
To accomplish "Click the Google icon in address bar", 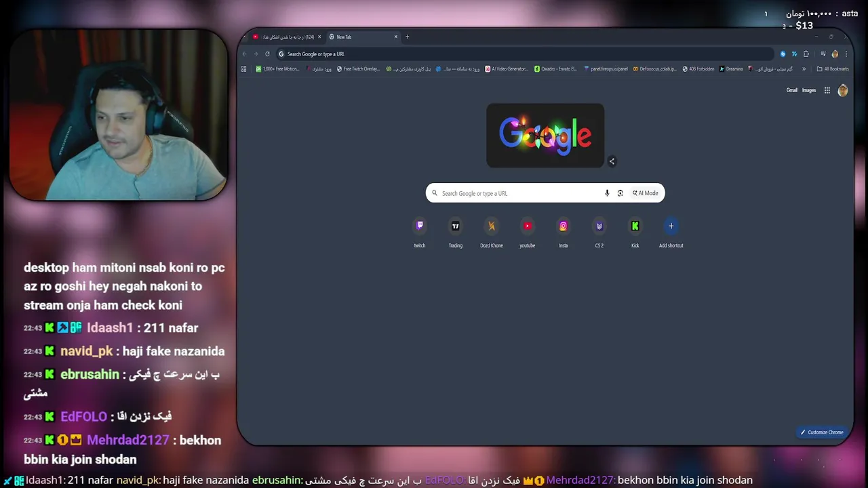I will [x=281, y=54].
